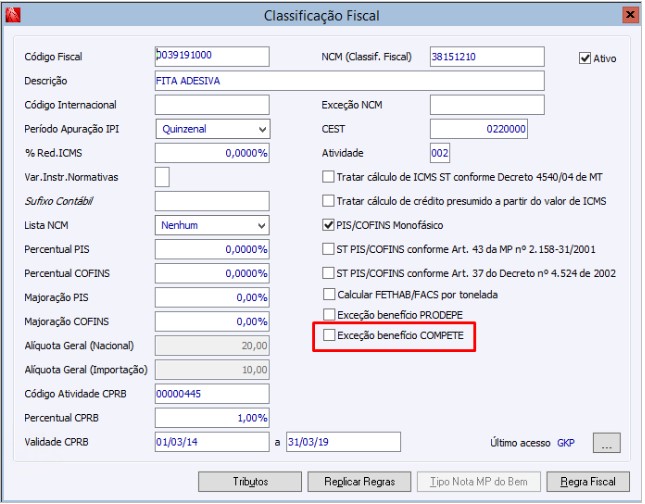Focus the Código Internacional field
645x504 pixels.
click(212, 105)
